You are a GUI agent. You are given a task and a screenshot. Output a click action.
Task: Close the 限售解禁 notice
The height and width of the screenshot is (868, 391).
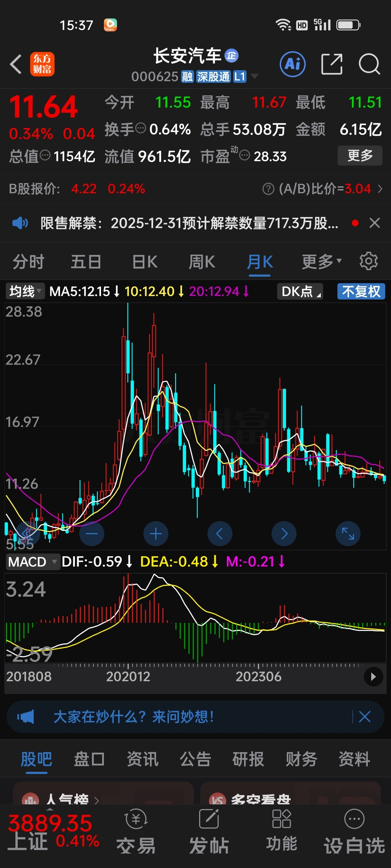375,223
